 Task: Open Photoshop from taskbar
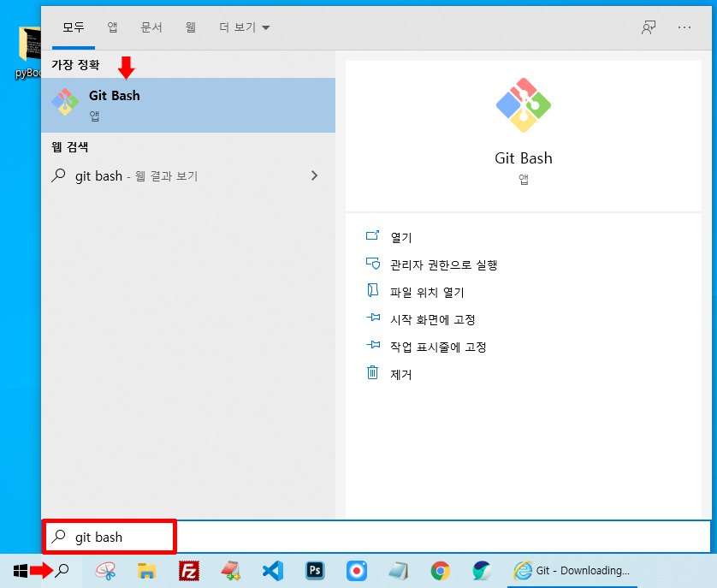[x=315, y=571]
